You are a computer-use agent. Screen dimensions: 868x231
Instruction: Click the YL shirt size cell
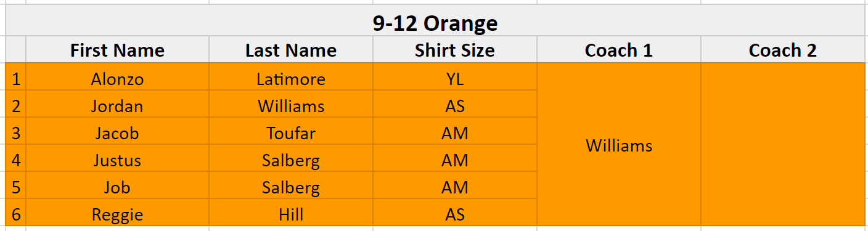[455, 79]
